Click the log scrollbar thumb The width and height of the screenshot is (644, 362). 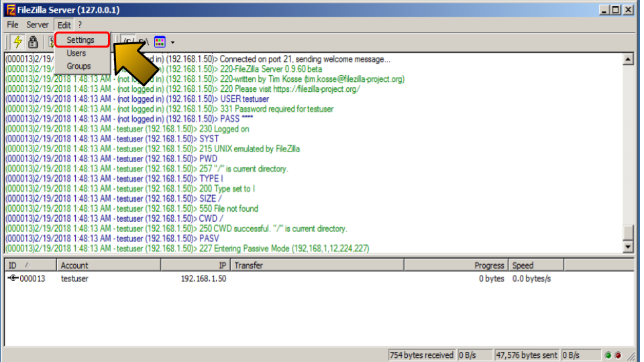click(628, 232)
